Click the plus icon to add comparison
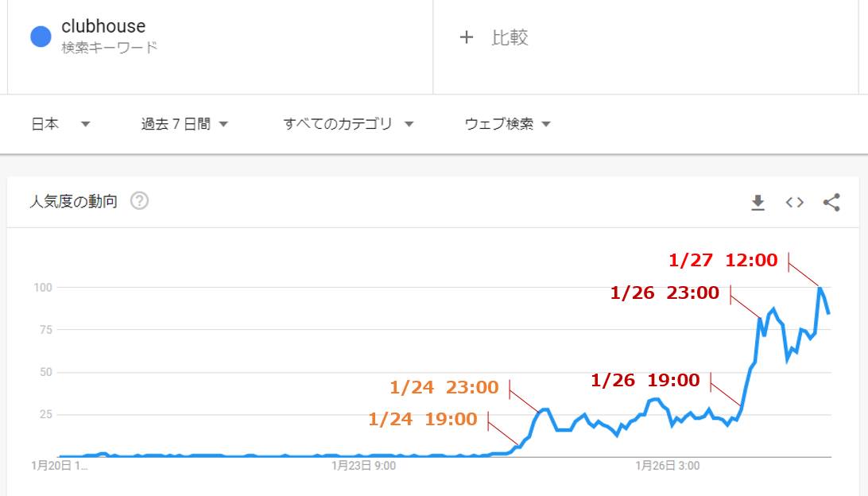Viewport: 868px width, 496px height. (x=467, y=37)
